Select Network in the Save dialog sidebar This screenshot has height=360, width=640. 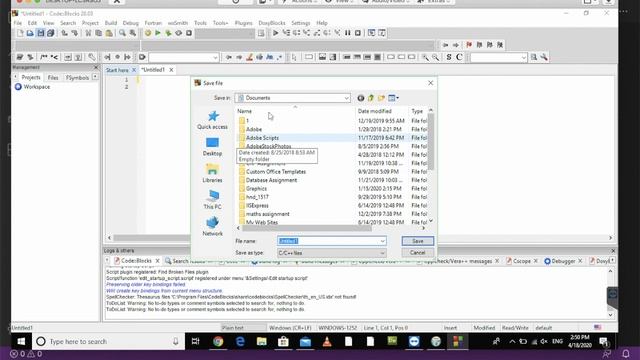click(x=212, y=227)
